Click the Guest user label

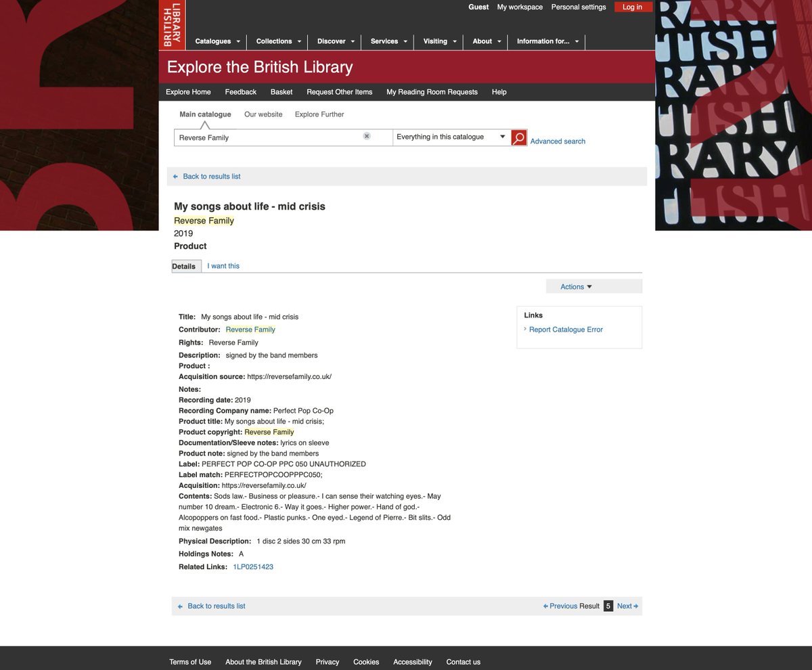478,7
